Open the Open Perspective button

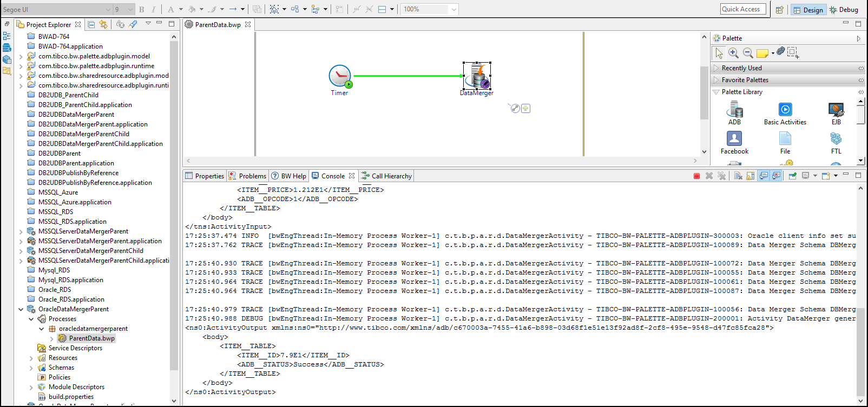click(x=779, y=10)
